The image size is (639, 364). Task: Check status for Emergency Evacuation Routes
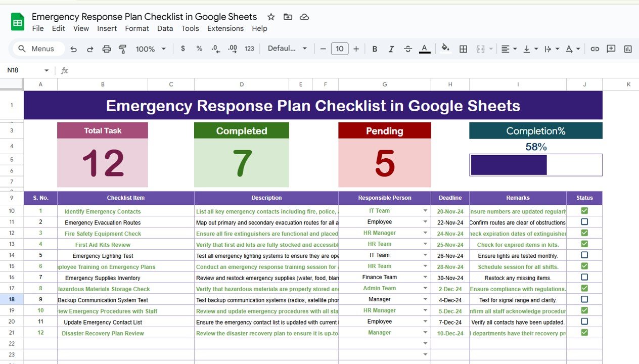tap(584, 222)
